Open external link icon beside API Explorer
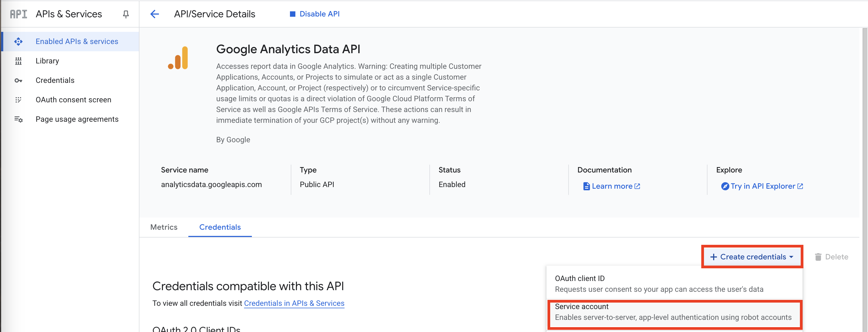The image size is (868, 332). (800, 186)
